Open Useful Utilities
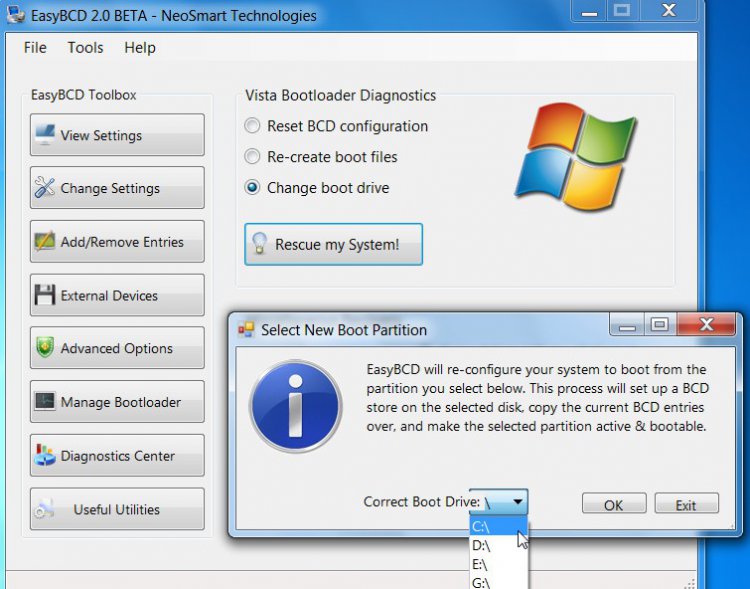750x589 pixels. (x=117, y=509)
